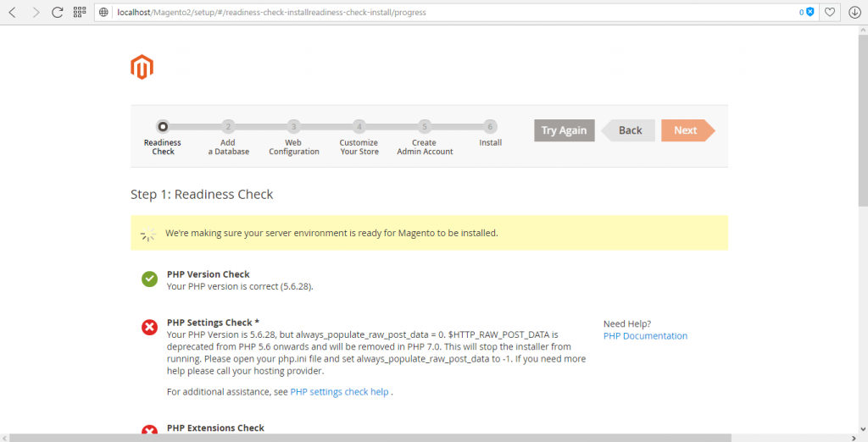Click the loading spinner in yellow banner

(147, 234)
